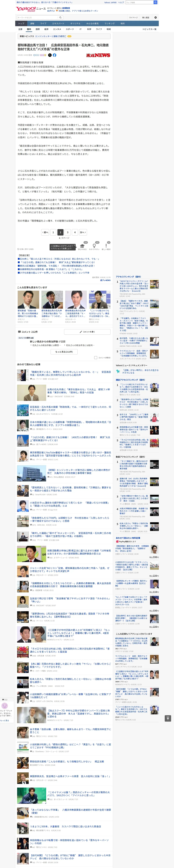
Task: Select the スポーツ category tab
Action: click(70, 29)
